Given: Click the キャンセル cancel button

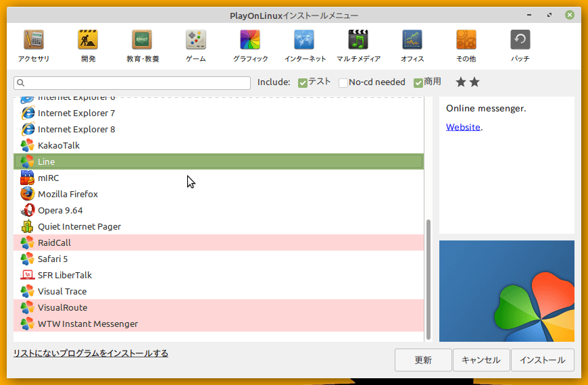Looking at the screenshot, I should (x=481, y=360).
